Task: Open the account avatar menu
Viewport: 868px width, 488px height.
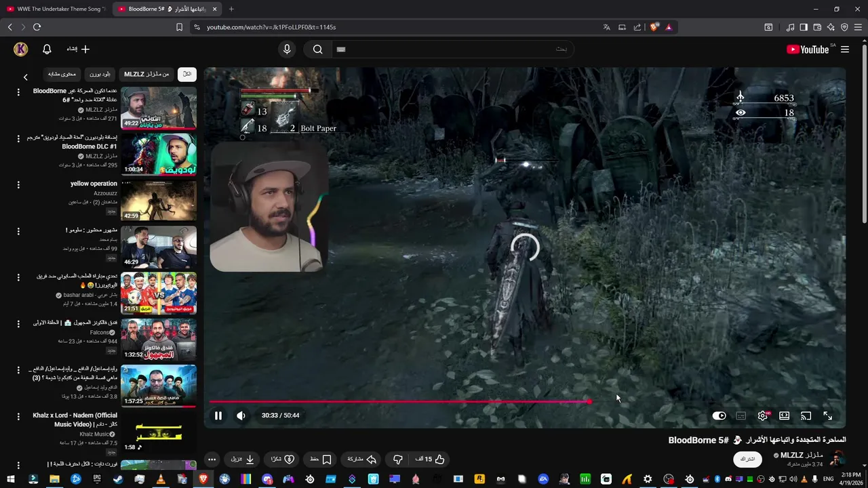Action: point(21,49)
